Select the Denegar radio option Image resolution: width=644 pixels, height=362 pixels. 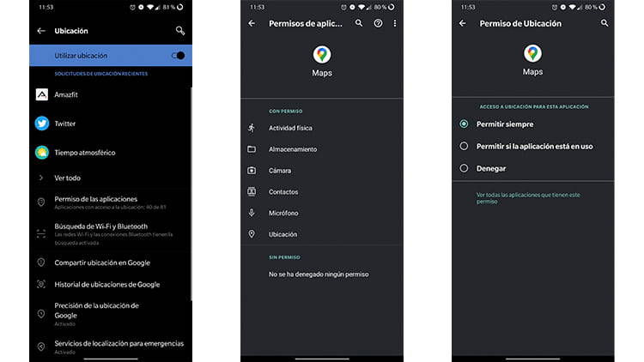point(464,169)
